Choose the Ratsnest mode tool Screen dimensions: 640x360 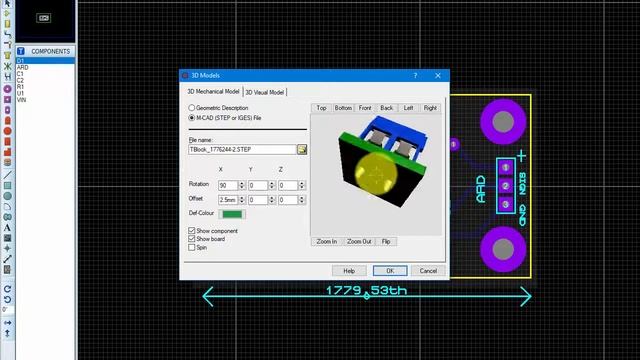coord(7,66)
